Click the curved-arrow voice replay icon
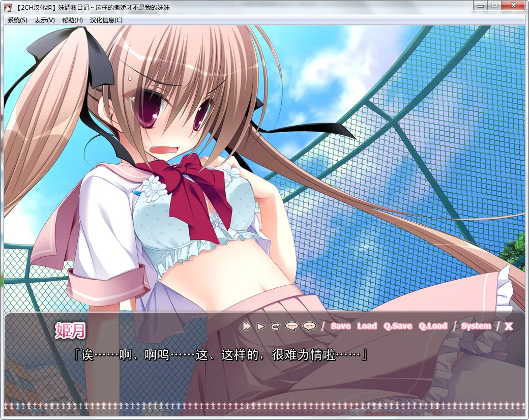 pyautogui.click(x=275, y=326)
